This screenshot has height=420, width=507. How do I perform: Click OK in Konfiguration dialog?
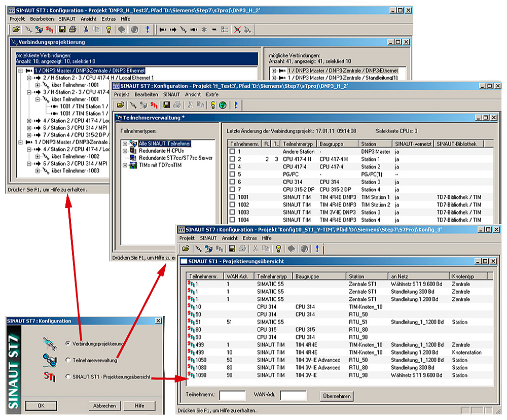pyautogui.click(x=41, y=405)
